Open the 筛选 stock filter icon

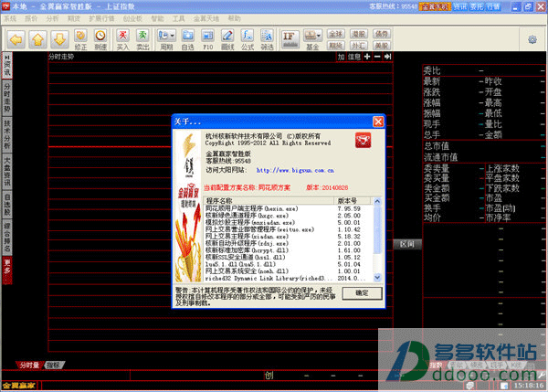[268, 39]
